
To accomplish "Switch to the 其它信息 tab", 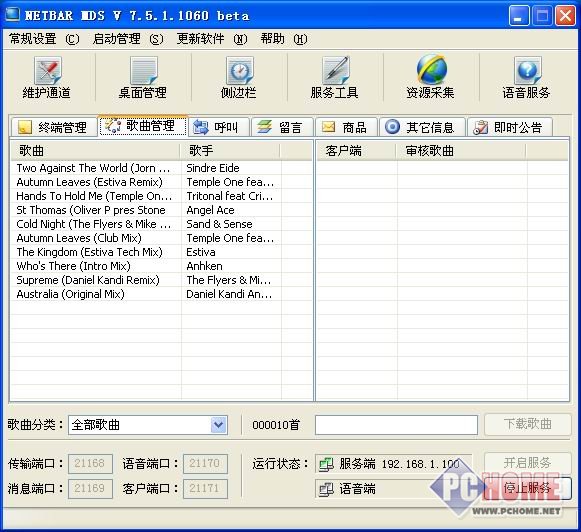I will click(422, 127).
